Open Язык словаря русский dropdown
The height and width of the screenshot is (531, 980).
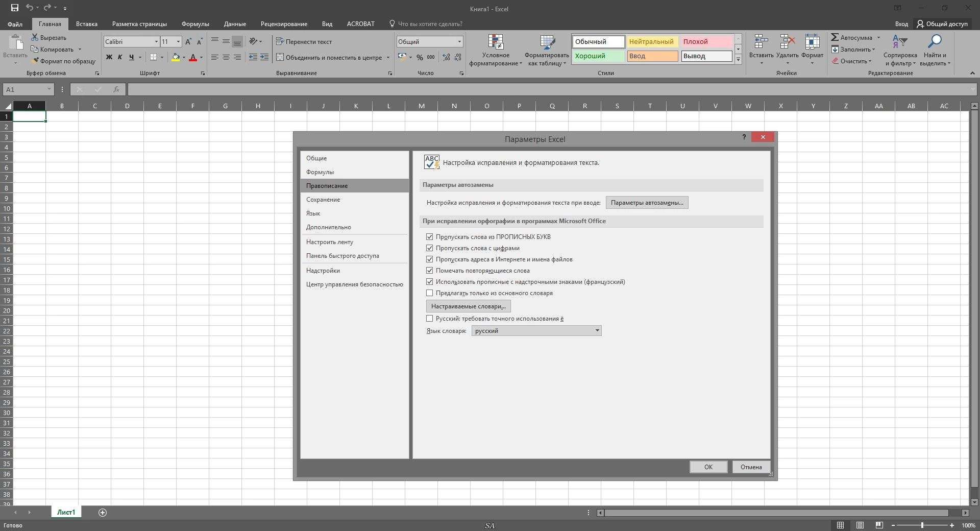tap(536, 331)
